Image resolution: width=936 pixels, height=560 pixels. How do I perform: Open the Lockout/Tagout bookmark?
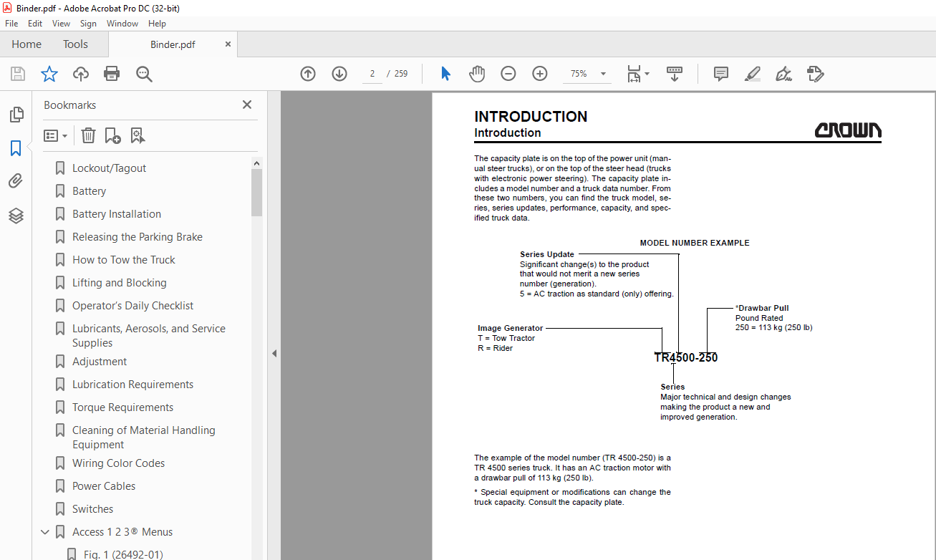point(109,168)
